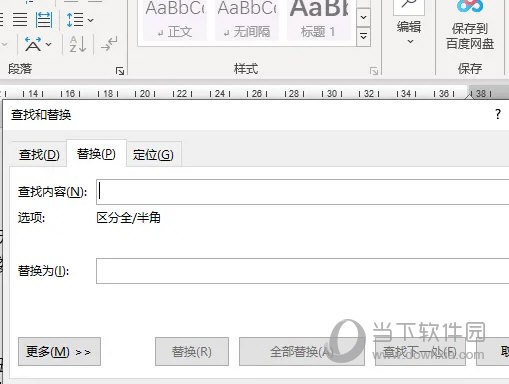Click the 替换为 input field
The width and height of the screenshot is (509, 384).
(x=303, y=271)
